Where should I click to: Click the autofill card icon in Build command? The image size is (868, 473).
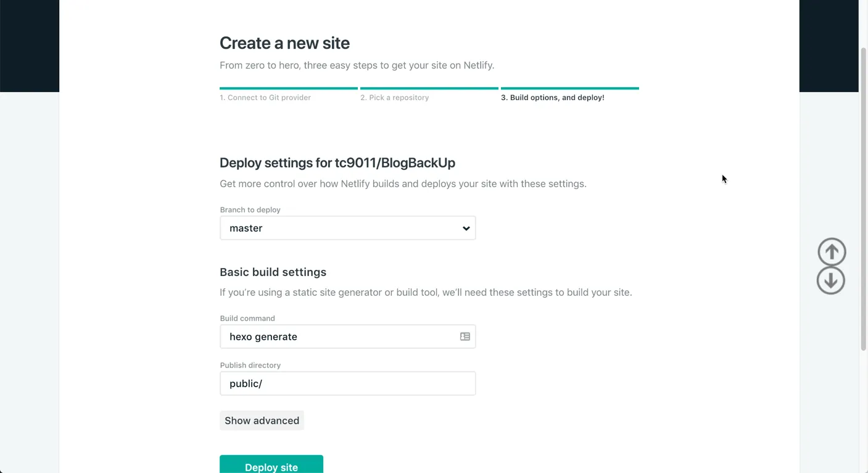coord(465,337)
